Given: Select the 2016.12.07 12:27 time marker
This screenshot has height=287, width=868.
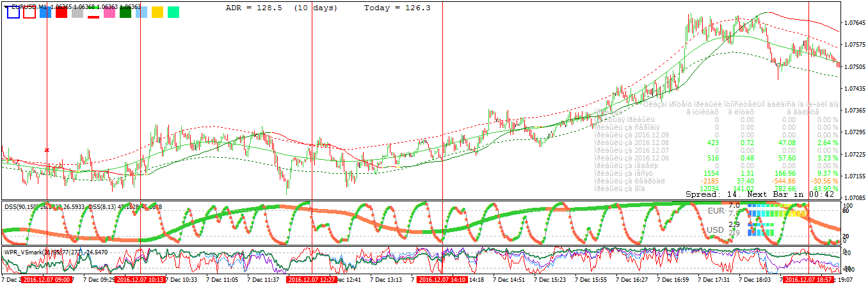Looking at the screenshot, I should tap(312, 280).
